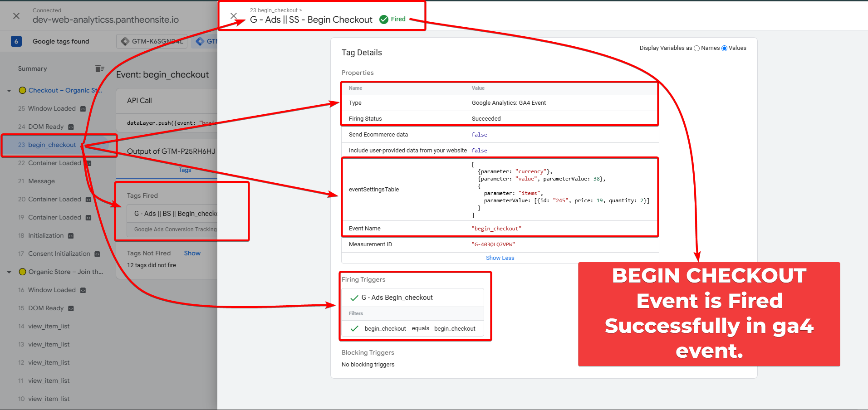Select the Message event number 21

pos(41,181)
